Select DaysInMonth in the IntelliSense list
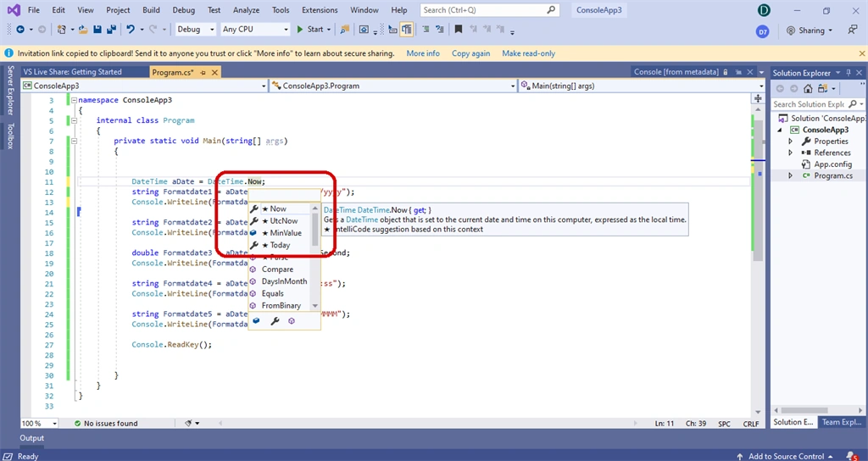The image size is (868, 461). pyautogui.click(x=281, y=281)
